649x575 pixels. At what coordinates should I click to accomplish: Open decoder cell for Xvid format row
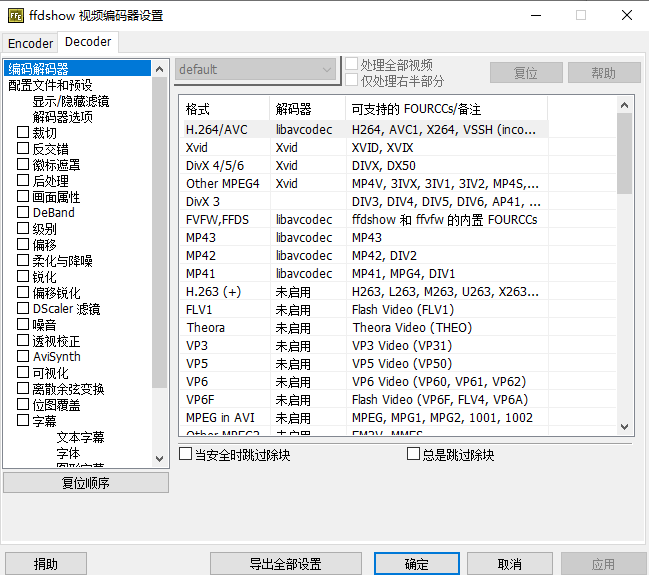tap(308, 147)
